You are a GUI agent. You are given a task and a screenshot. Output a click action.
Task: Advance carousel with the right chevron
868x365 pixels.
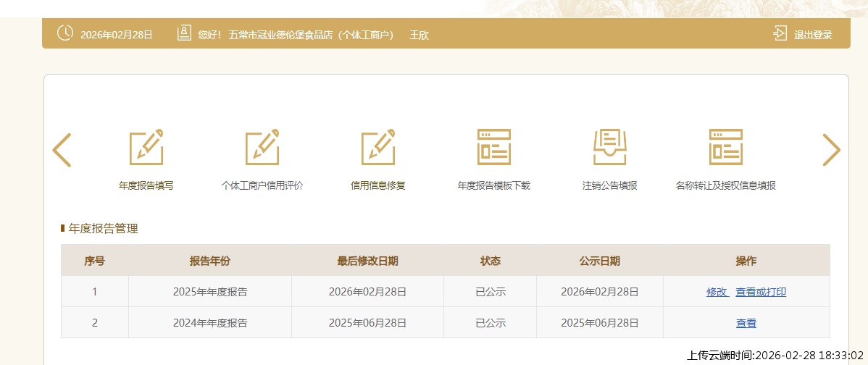831,151
